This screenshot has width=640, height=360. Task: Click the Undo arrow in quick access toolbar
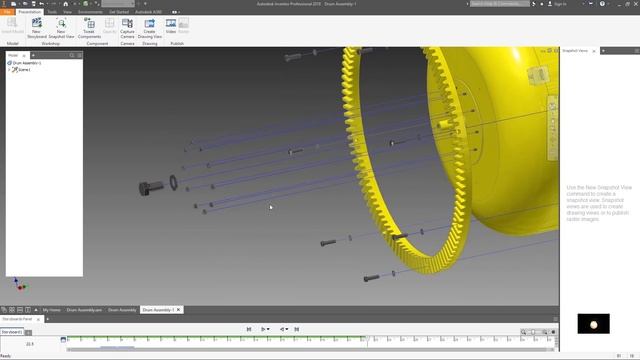41,4
